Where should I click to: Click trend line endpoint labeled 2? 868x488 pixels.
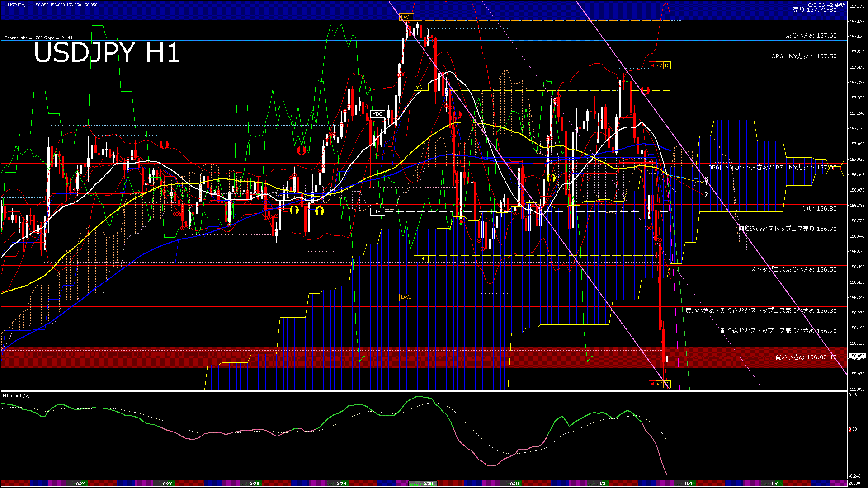click(x=706, y=195)
